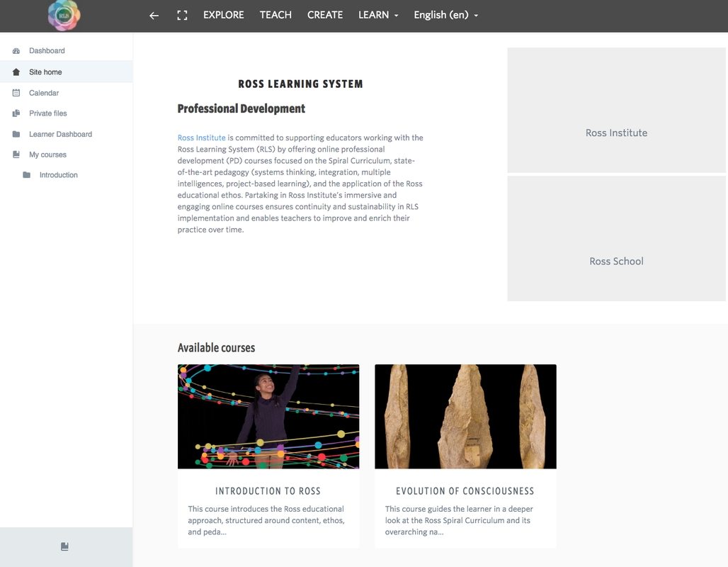This screenshot has height=567, width=728.
Task: Open the TEACH menu item
Action: 275,16
